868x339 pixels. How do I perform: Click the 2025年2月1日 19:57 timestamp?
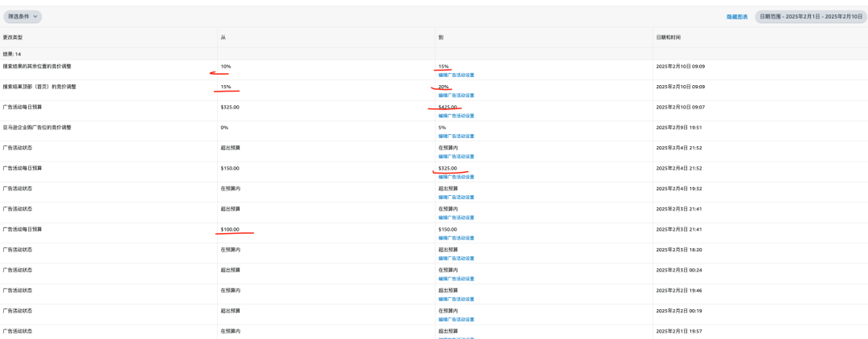[x=679, y=331]
